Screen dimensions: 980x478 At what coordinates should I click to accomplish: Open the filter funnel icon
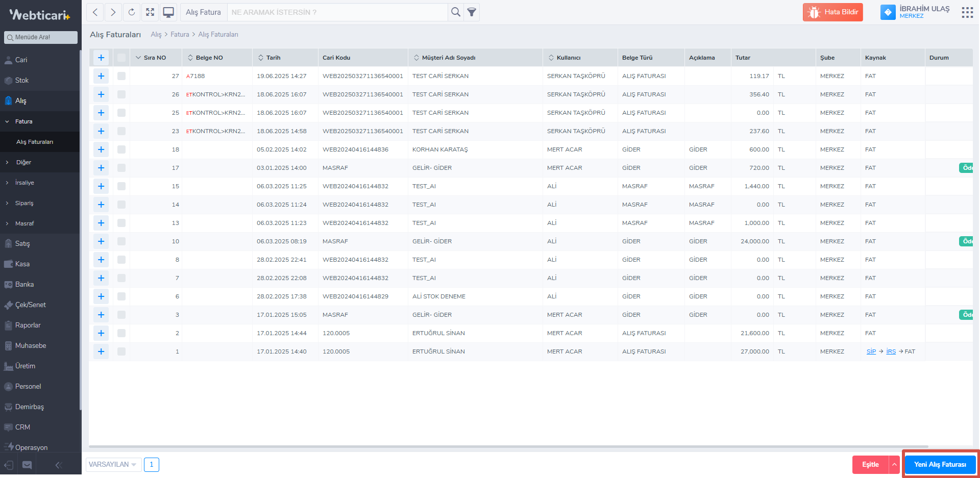(472, 12)
